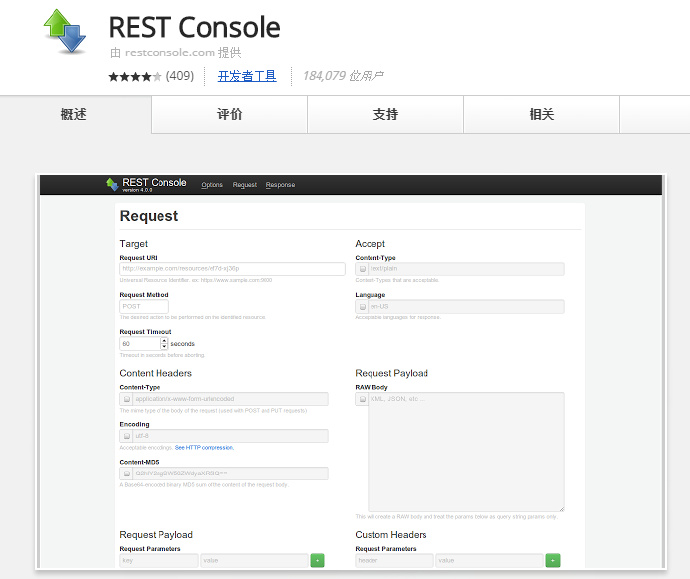Click the application/x-www-form-urlencoded field
Viewport: 690px width, 579px height.
(231, 399)
